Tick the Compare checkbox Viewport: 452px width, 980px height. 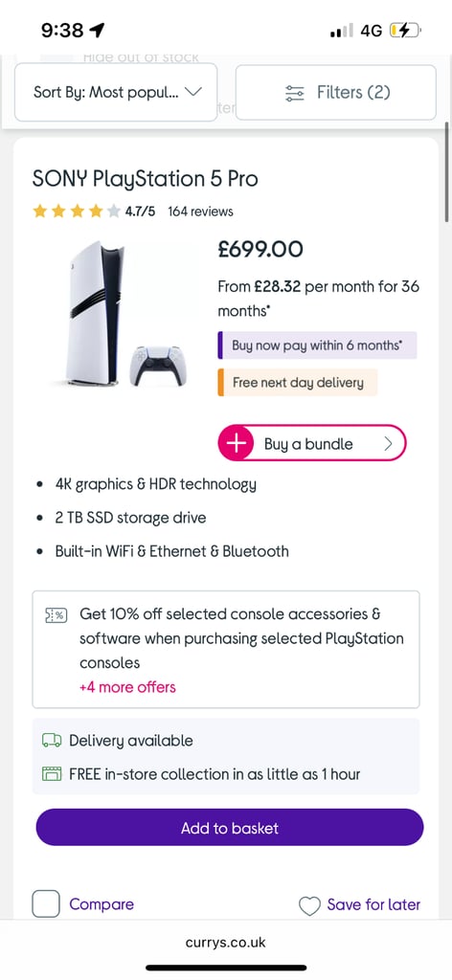coord(46,903)
